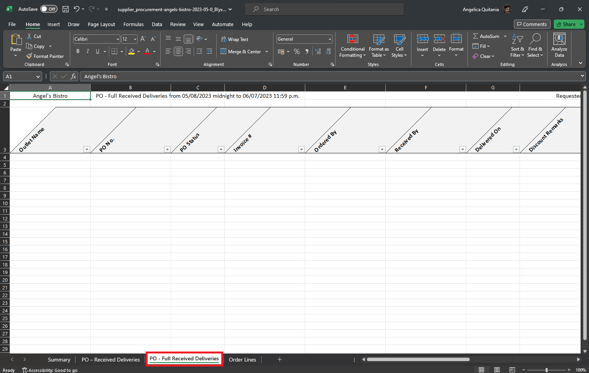Open the font name Calibri dropdown

[117, 39]
